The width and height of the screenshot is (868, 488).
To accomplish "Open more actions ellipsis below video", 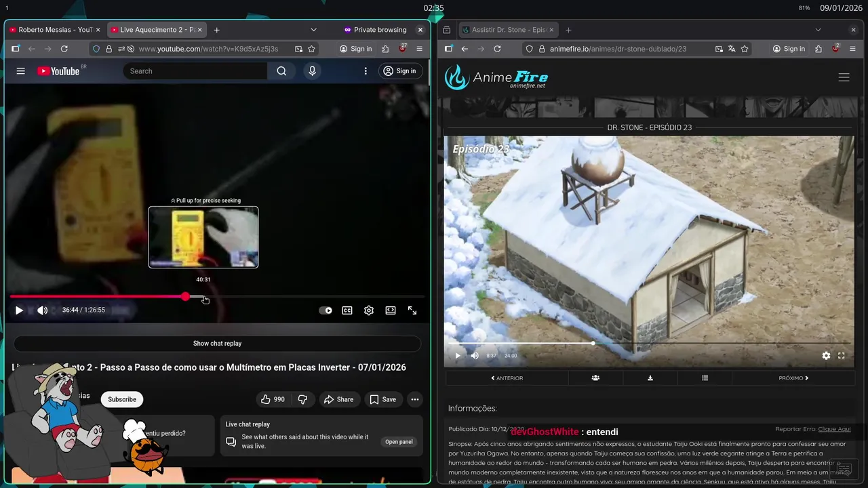I will (x=415, y=399).
